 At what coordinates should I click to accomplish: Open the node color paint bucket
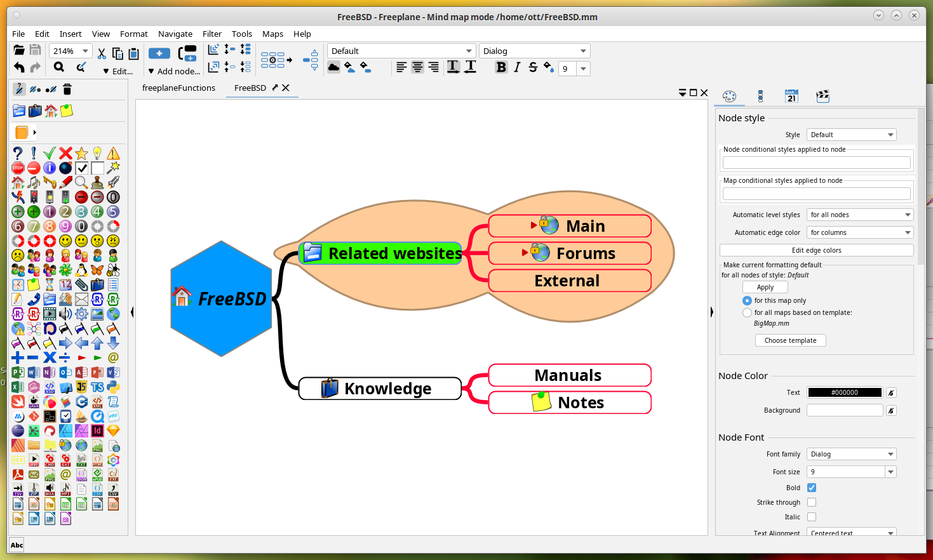[549, 67]
